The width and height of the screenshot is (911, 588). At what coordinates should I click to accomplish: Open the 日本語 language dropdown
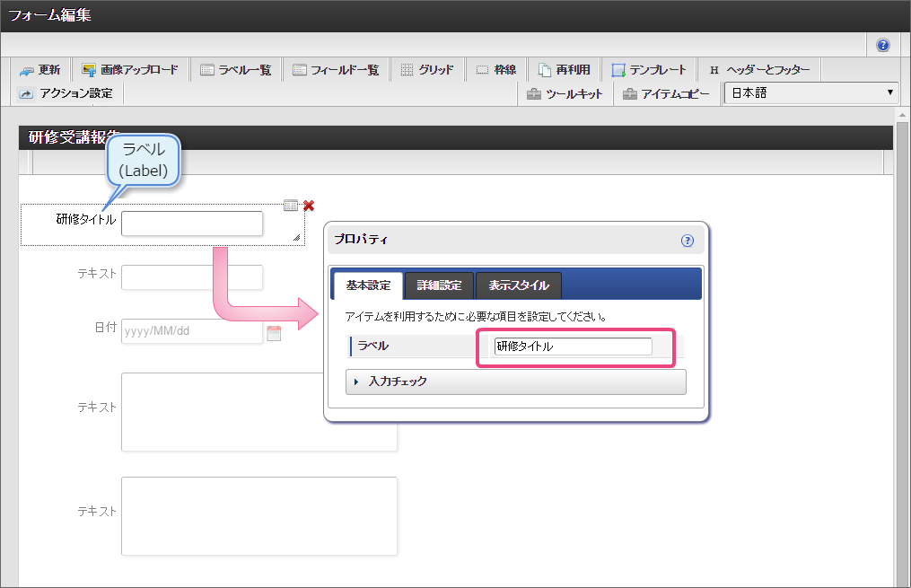[810, 92]
